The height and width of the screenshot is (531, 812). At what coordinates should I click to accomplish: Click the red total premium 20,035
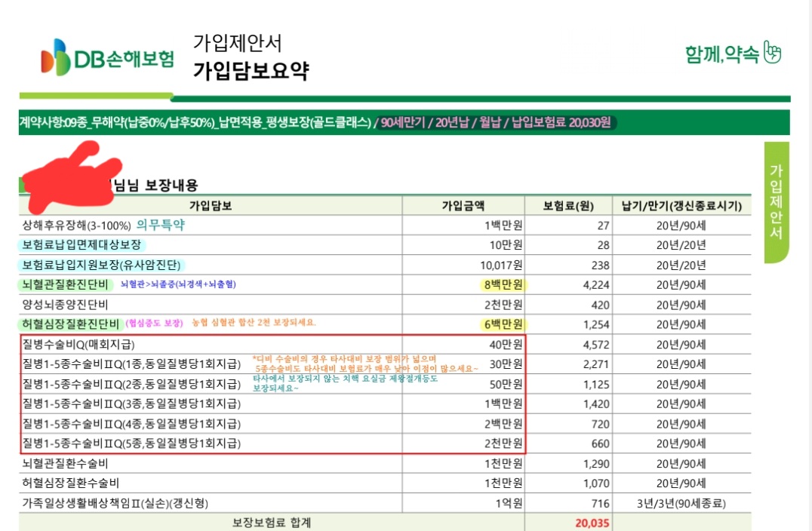pos(590,522)
